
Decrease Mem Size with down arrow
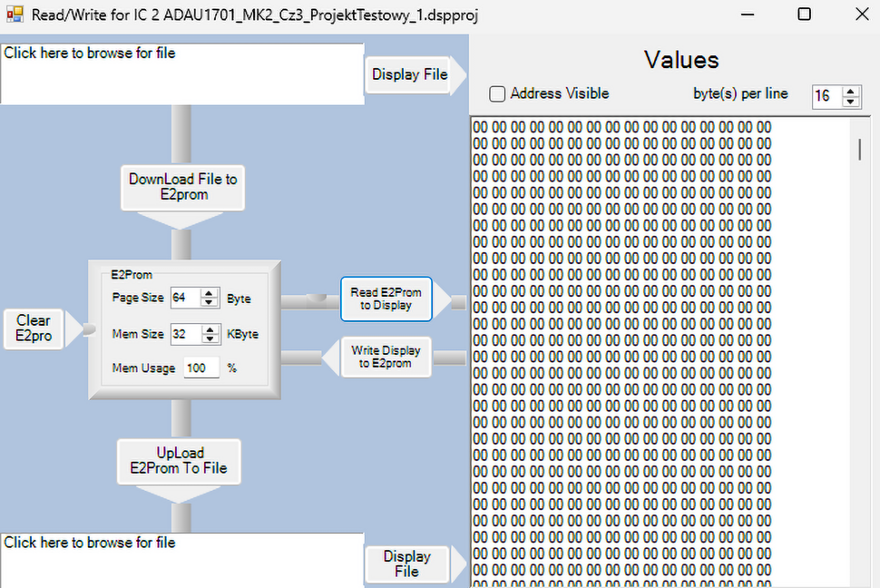(210, 339)
